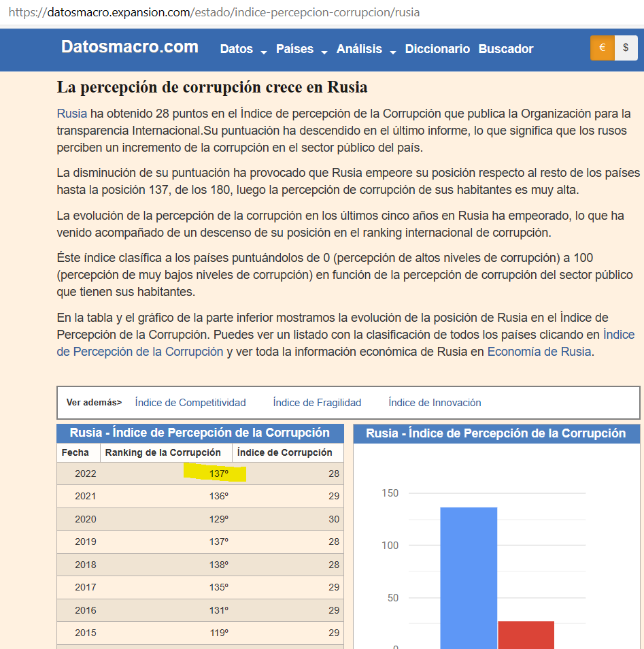Click the Fecha column header

(x=78, y=452)
